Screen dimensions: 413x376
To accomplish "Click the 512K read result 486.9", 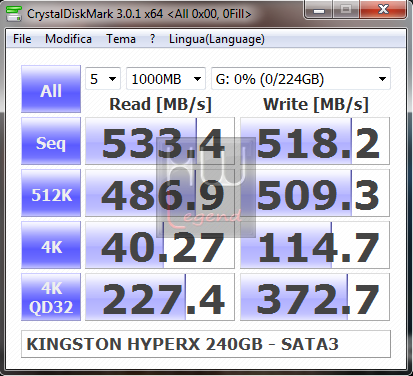I will pyautogui.click(x=160, y=193).
